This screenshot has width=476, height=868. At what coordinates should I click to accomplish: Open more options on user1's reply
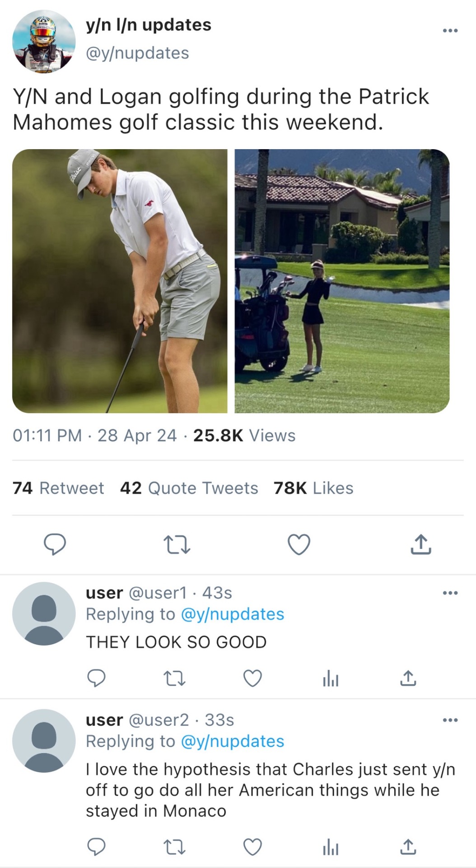tap(450, 593)
